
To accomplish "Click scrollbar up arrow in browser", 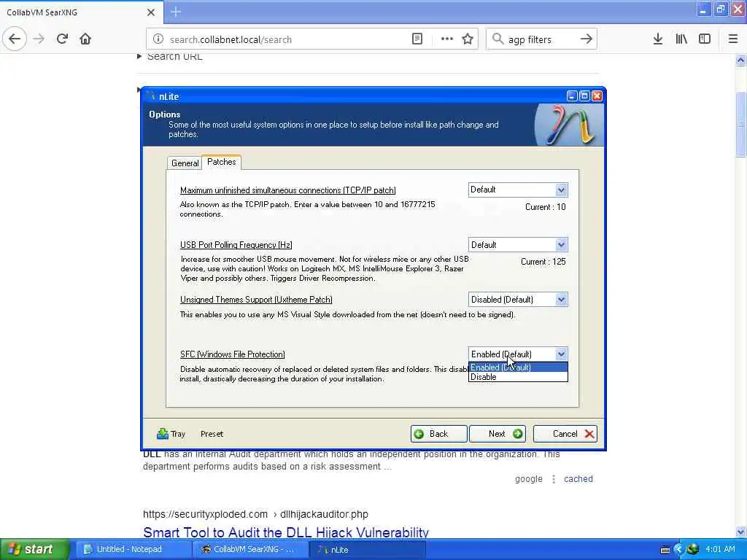I will [x=740, y=60].
